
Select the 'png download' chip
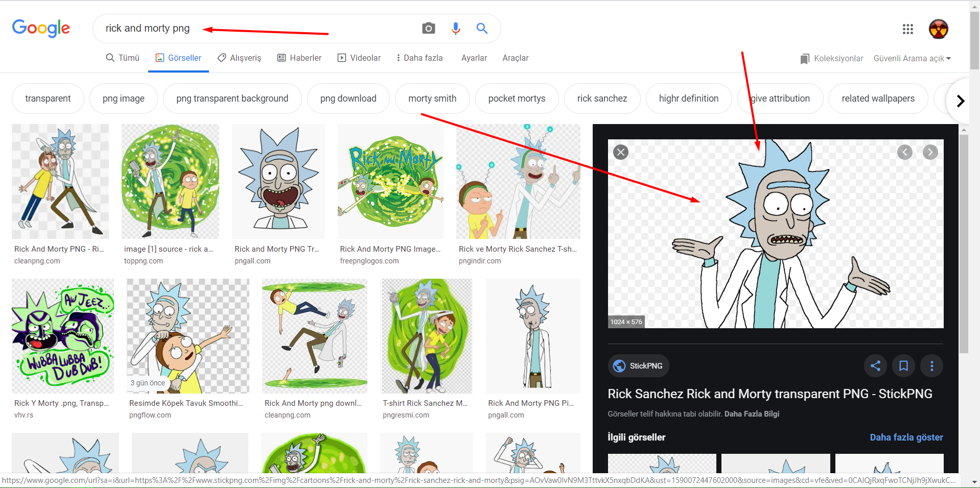coord(348,99)
